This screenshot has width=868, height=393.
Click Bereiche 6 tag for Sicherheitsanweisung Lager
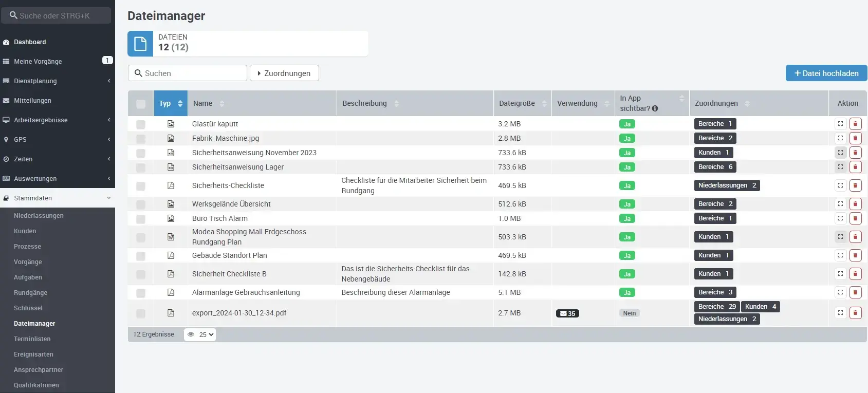715,167
